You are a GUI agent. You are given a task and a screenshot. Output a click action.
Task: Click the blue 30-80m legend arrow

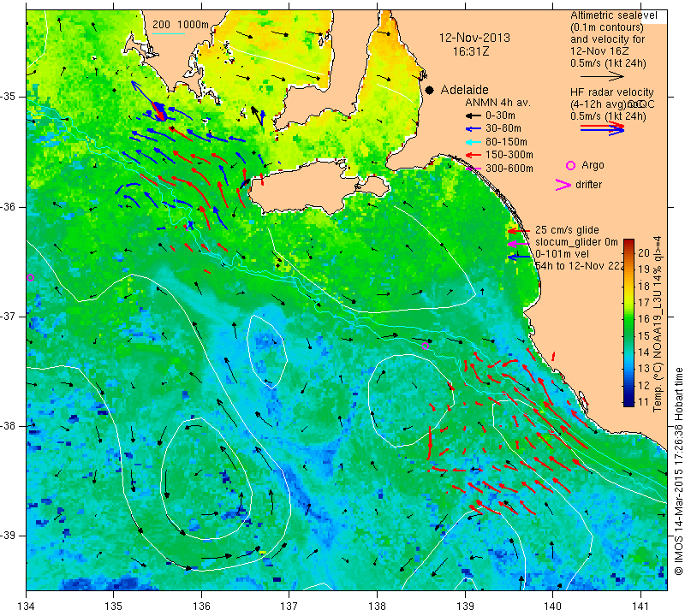[473, 129]
